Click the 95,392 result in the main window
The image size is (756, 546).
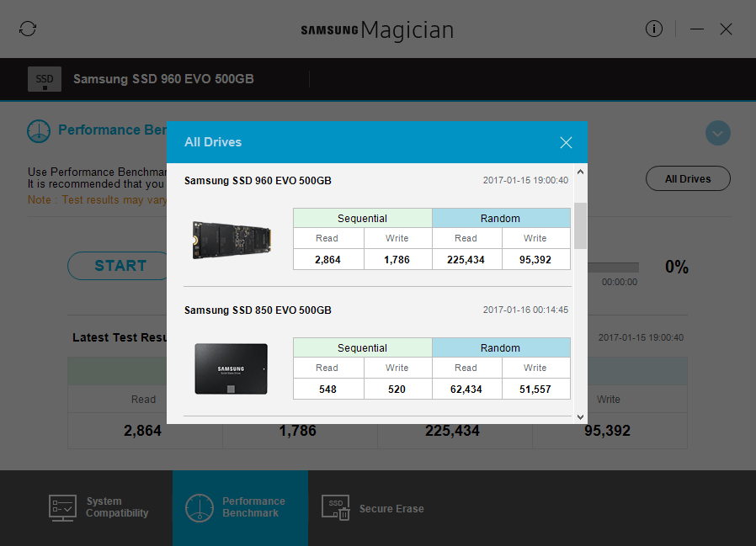click(608, 431)
